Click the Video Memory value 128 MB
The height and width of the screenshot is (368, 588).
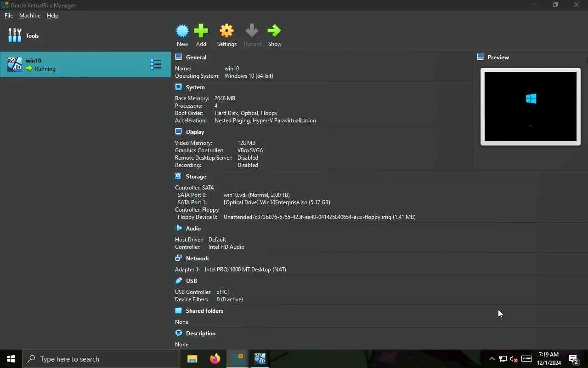(x=246, y=143)
